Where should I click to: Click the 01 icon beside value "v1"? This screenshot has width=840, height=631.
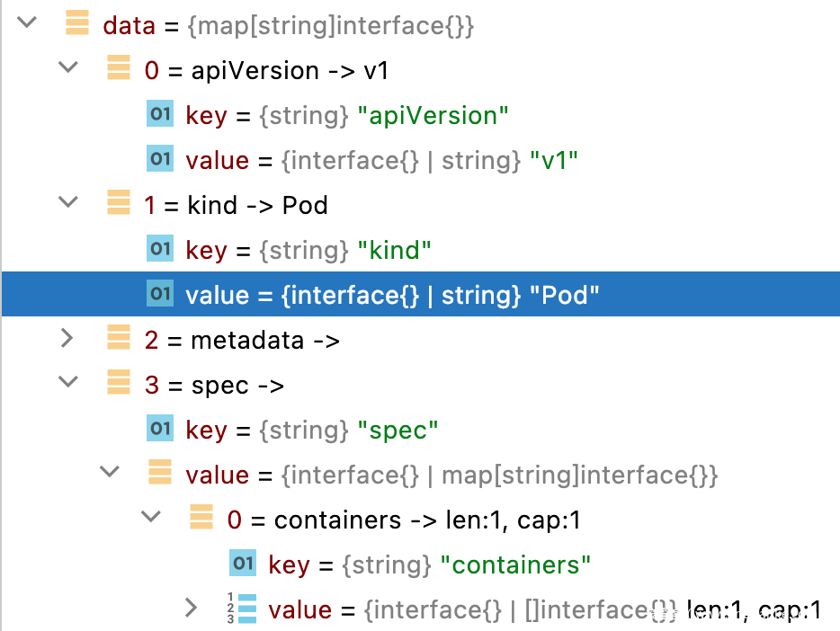coord(160,160)
